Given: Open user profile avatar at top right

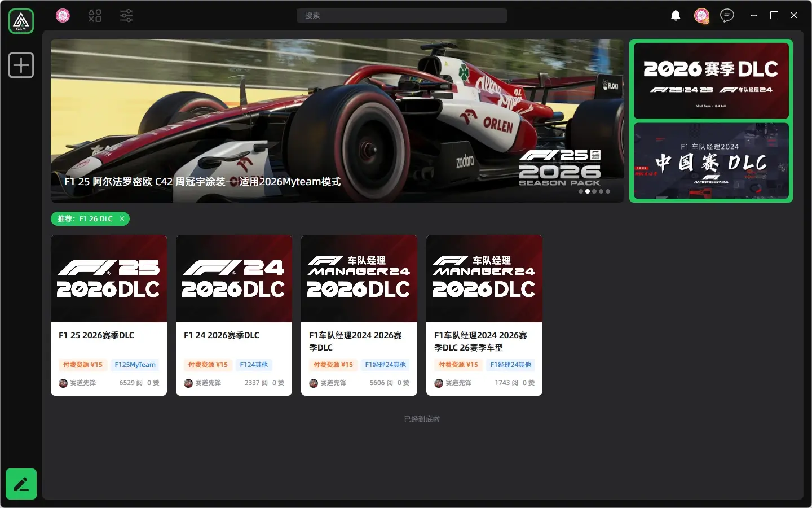Looking at the screenshot, I should [x=701, y=16].
